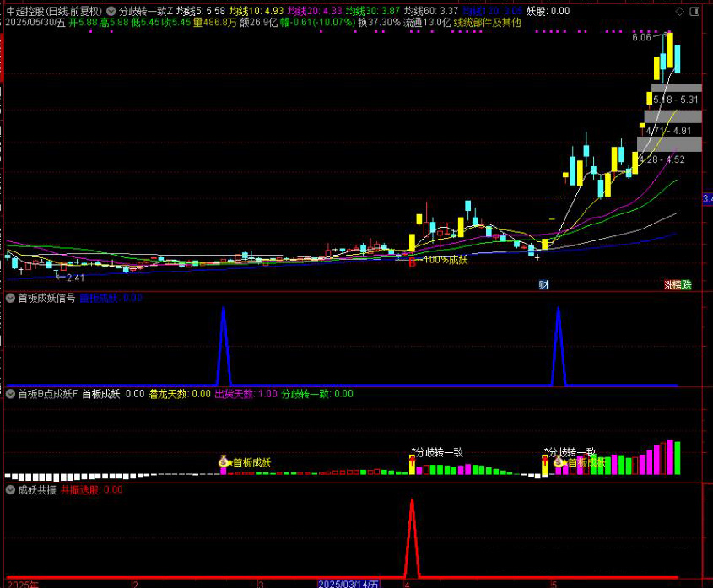The image size is (713, 588).
Task: Click the gray 4.71 - 4.91 gap zone
Action: pyautogui.click(x=672, y=130)
